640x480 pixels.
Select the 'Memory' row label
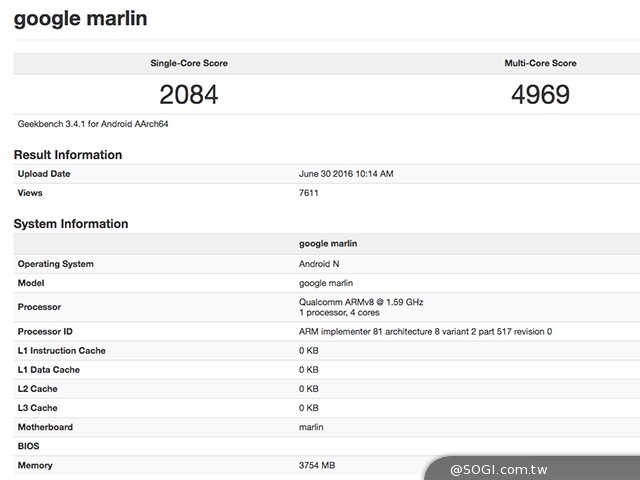pyautogui.click(x=35, y=465)
